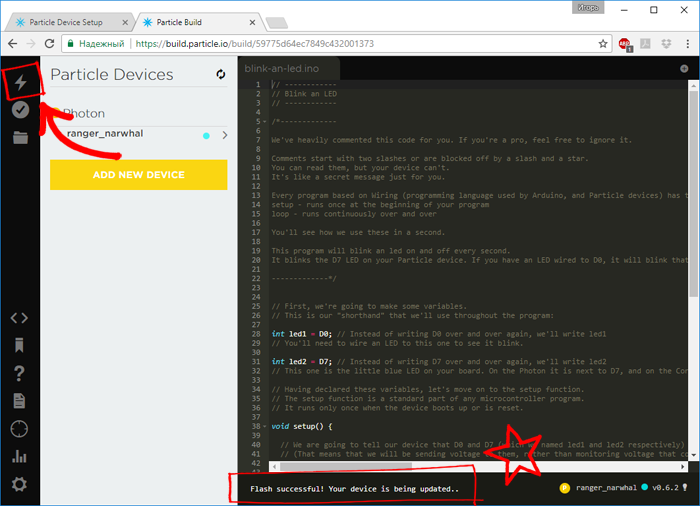700x506 pixels.
Task: Open Devices via the crosshair target icon
Action: tap(19, 429)
